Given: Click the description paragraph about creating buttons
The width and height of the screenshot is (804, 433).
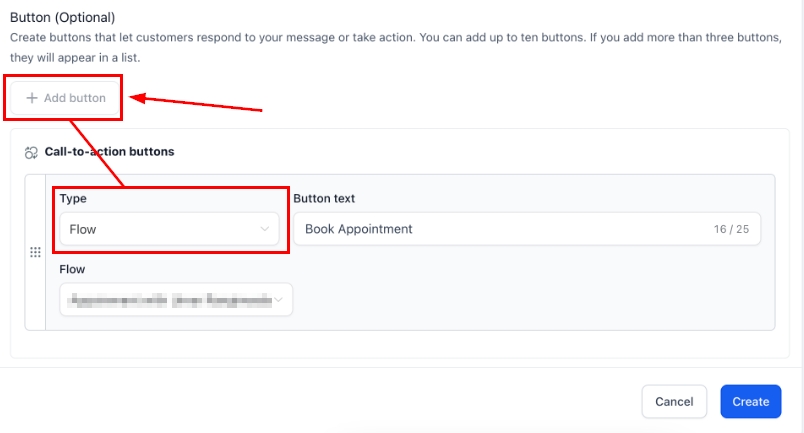Looking at the screenshot, I should coord(400,48).
